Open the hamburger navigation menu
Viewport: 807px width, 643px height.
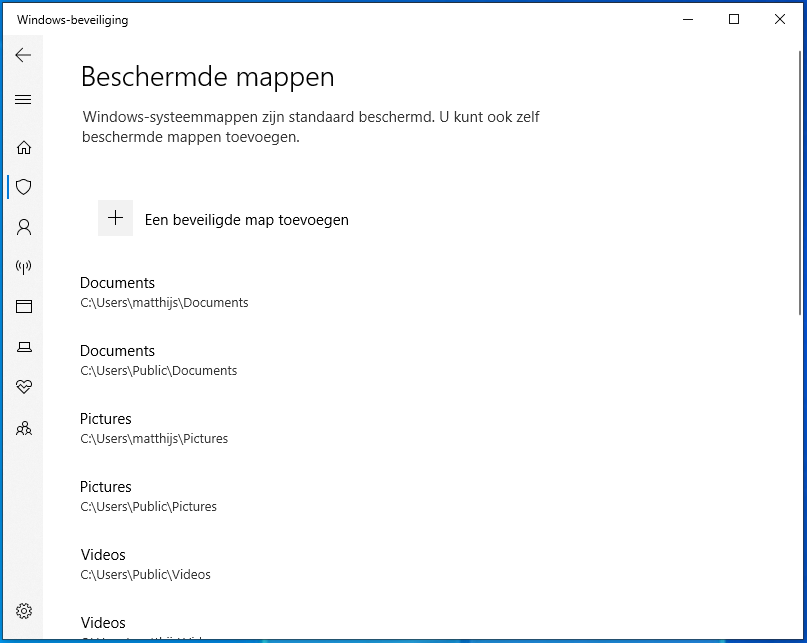(x=23, y=99)
